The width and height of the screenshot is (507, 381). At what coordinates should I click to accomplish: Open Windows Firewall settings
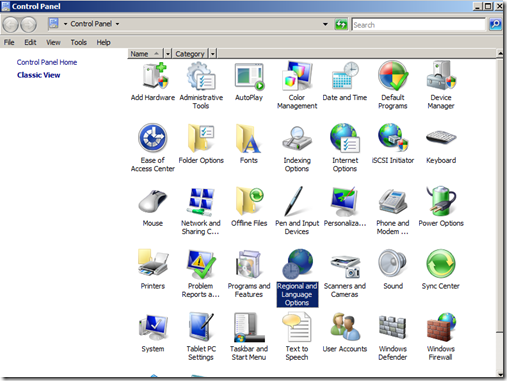click(x=441, y=337)
